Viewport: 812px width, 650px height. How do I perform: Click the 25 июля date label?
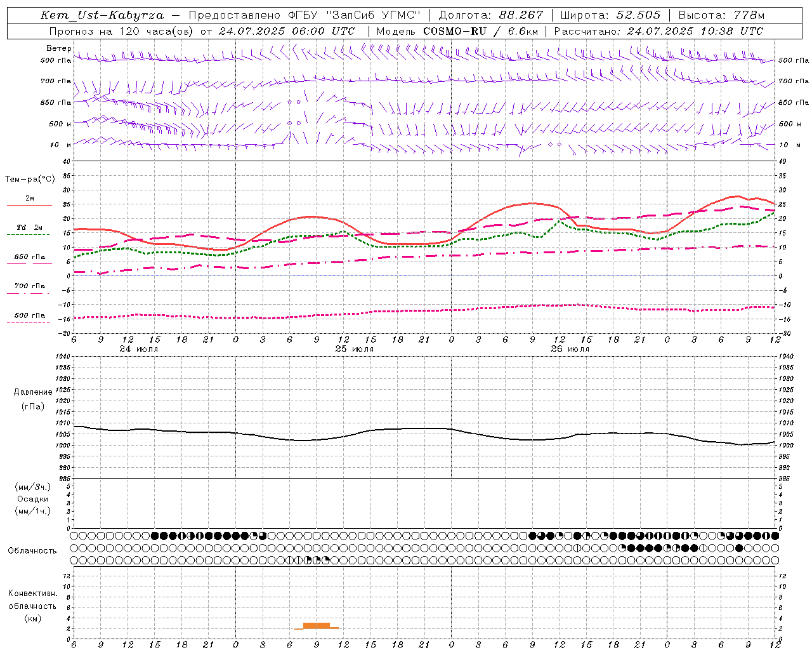[x=354, y=349]
